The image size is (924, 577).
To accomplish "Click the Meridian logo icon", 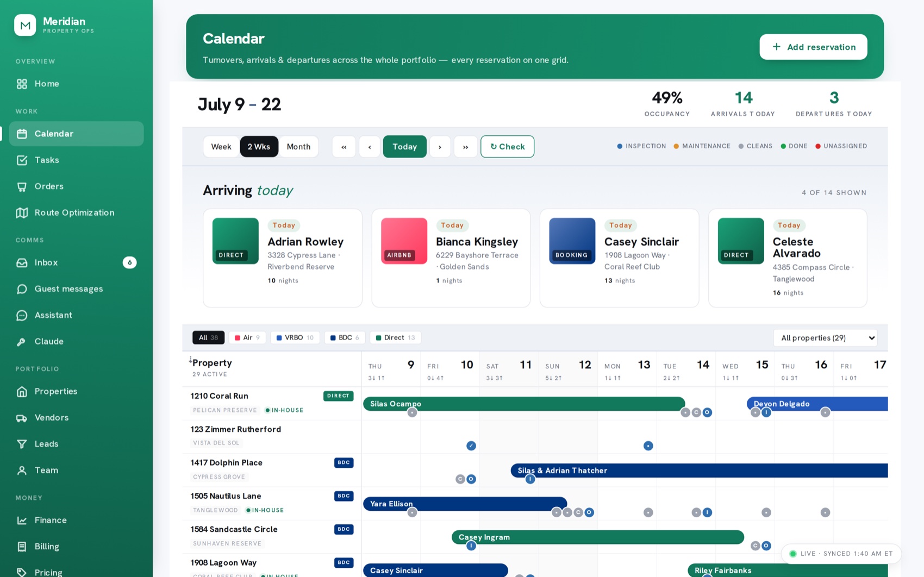I will (x=25, y=25).
